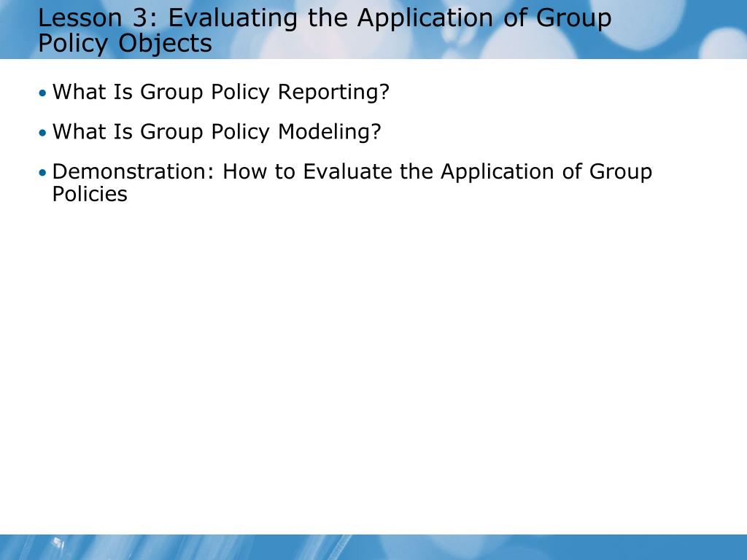Viewport: 747px width, 560px height.
Task: Click the 'Demonstration: How to Evaluate' bullet text
Action: (352, 183)
